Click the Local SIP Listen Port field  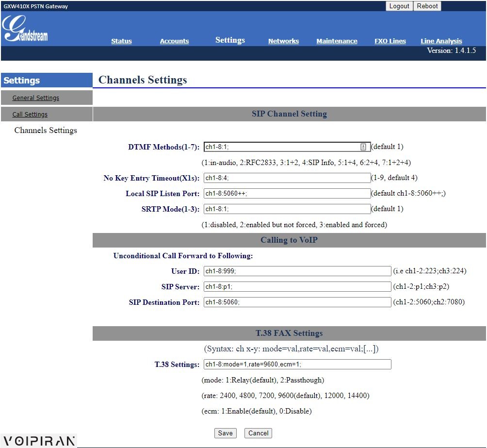pyautogui.click(x=287, y=193)
